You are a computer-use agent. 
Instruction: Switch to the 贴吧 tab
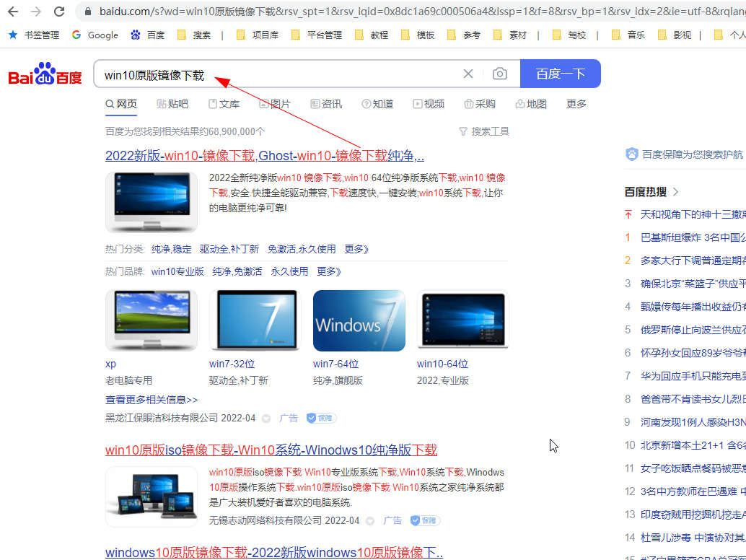(172, 104)
